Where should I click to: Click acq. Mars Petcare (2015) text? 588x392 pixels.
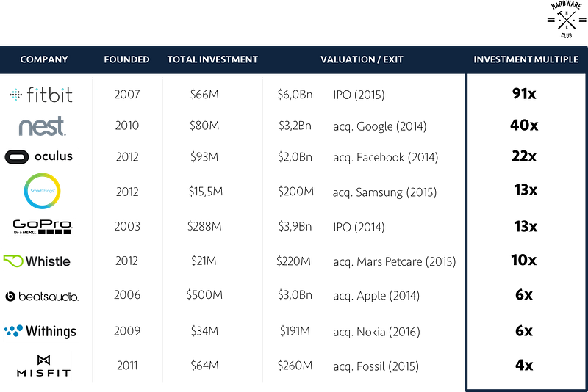(x=395, y=261)
